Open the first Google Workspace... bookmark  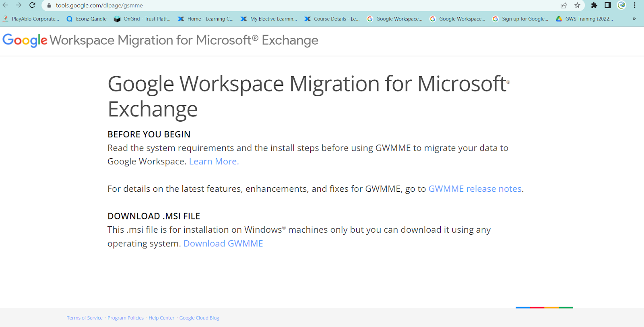(395, 19)
